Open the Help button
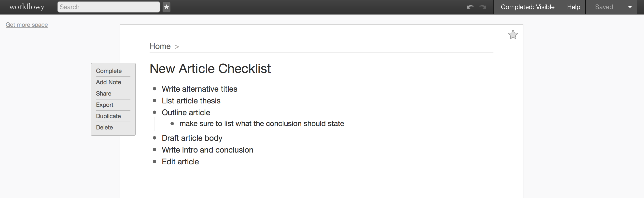This screenshot has width=644, height=198. click(574, 7)
